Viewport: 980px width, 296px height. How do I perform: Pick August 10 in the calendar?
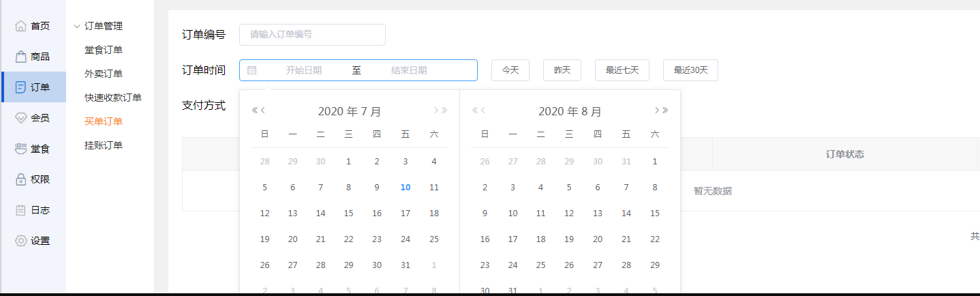(x=512, y=213)
